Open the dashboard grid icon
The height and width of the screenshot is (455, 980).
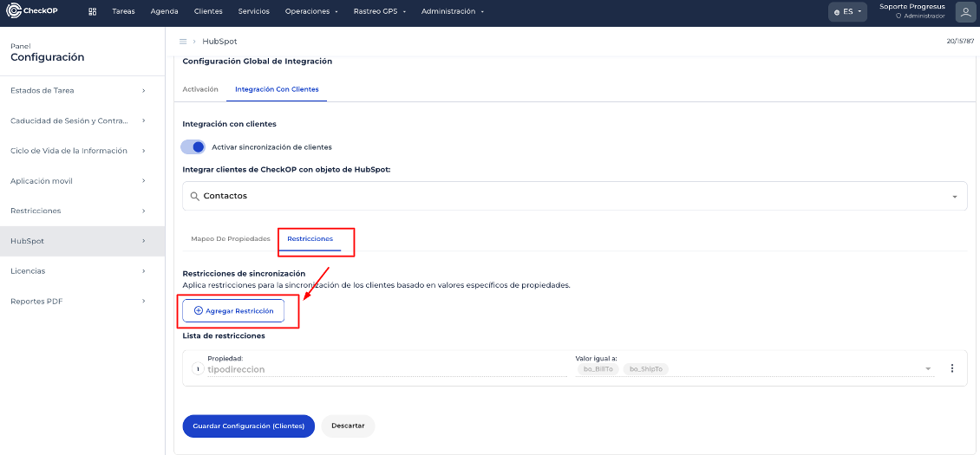click(x=93, y=11)
